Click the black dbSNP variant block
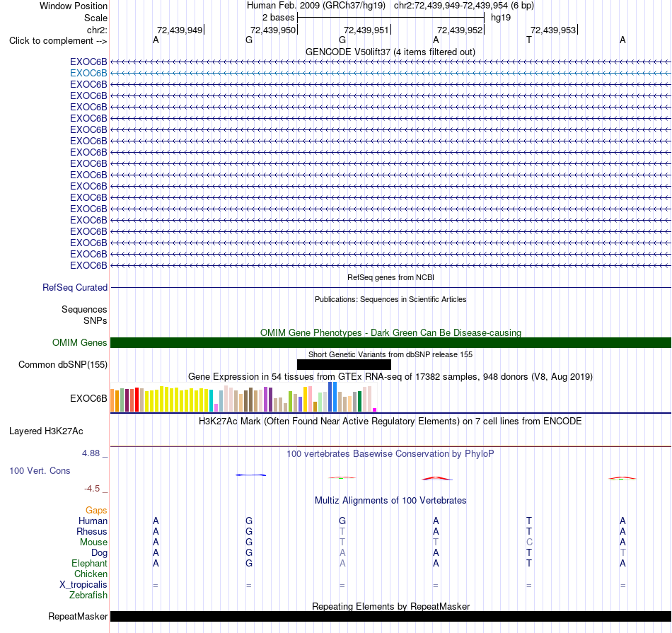This screenshot has width=672, height=633. 344,365
